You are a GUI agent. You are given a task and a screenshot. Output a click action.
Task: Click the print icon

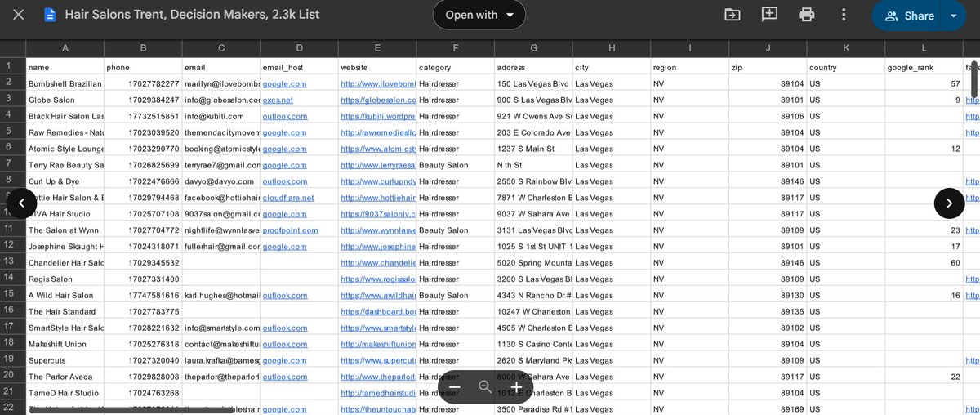click(x=807, y=15)
